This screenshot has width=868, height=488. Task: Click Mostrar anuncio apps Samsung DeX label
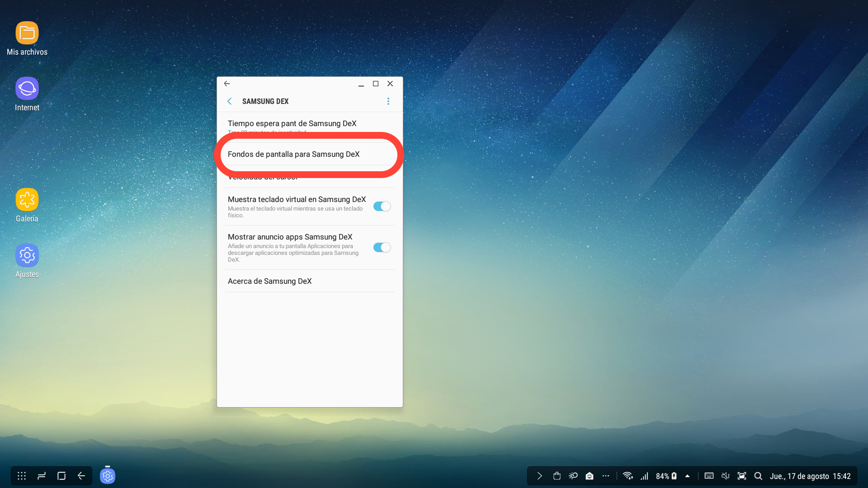[290, 237]
